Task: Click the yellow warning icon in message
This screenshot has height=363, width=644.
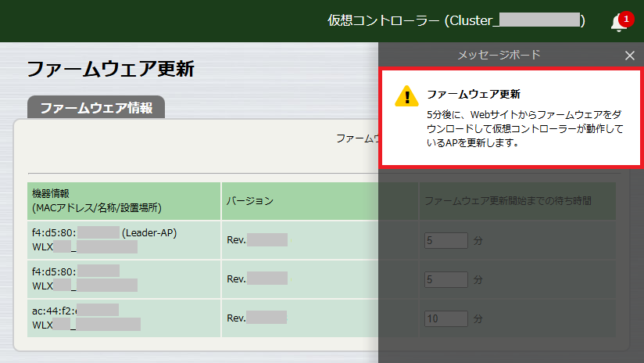Action: click(406, 96)
